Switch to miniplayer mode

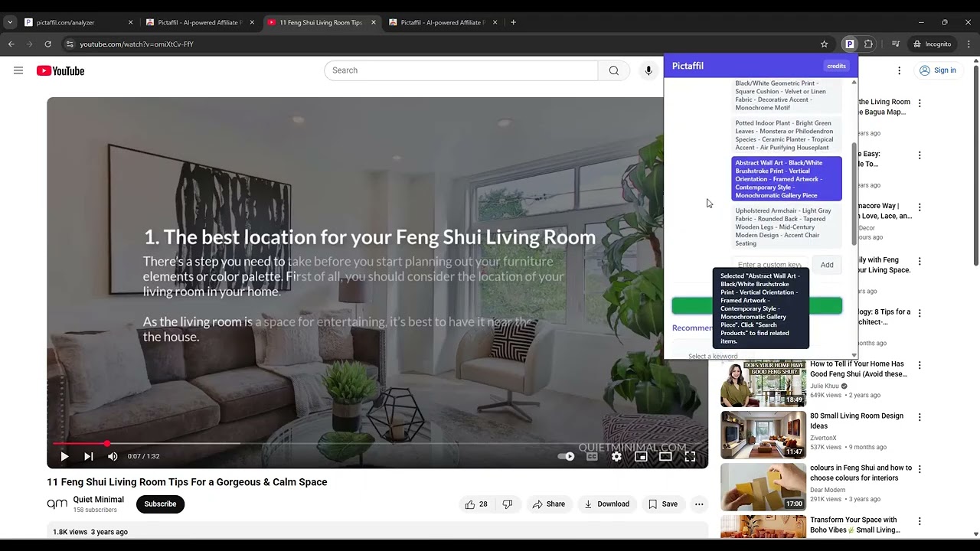(x=641, y=456)
